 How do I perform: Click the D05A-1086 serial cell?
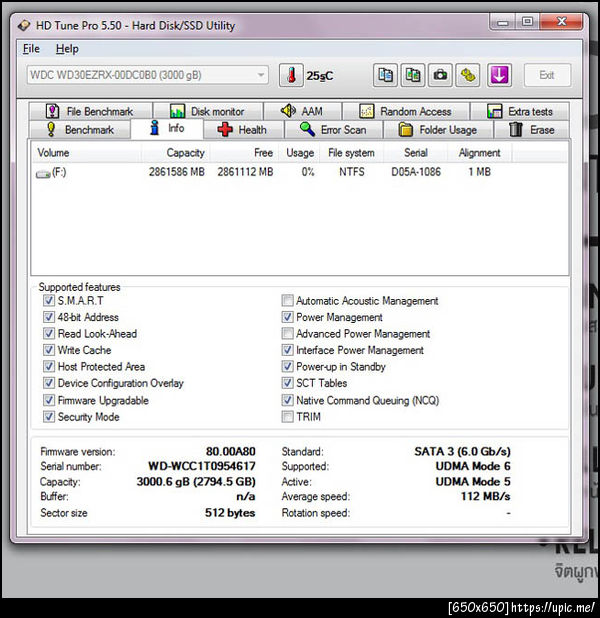(416, 172)
